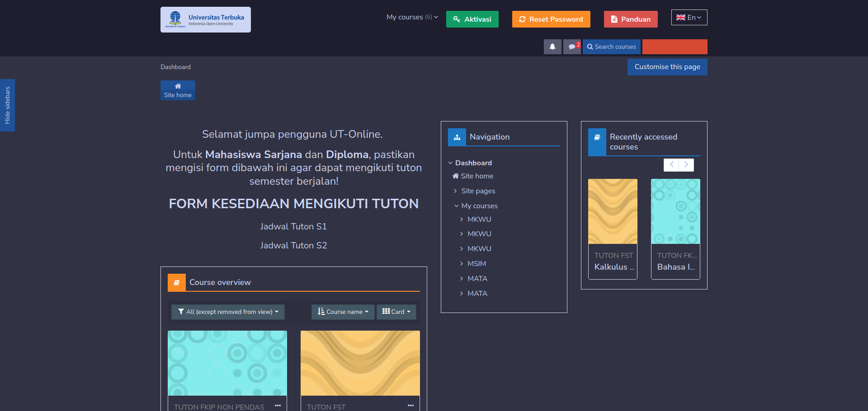Open the Kalkulus recently accessed course card
The width and height of the screenshot is (868, 411).
point(613,229)
